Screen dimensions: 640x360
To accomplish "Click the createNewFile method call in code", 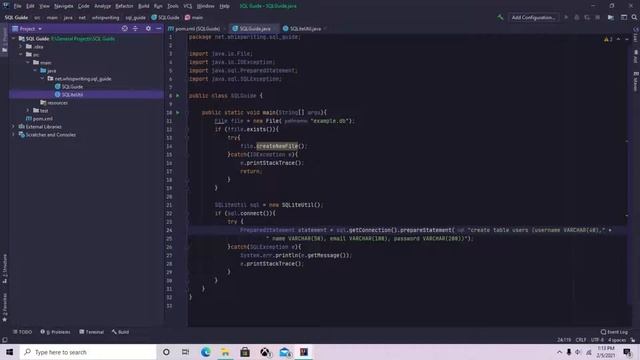I will 277,146.
